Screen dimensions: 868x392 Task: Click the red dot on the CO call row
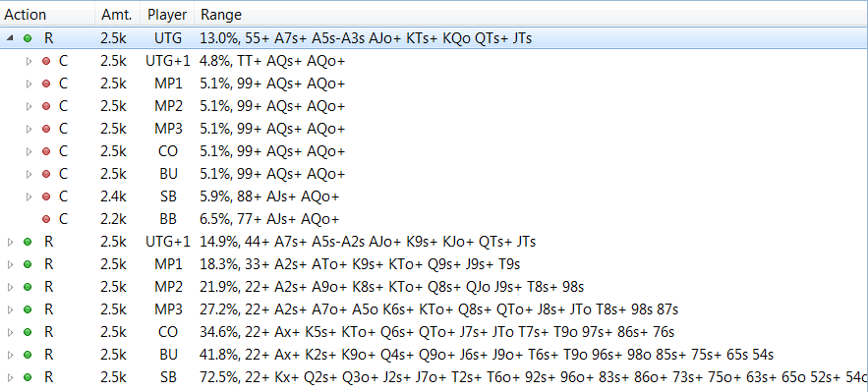[46, 151]
